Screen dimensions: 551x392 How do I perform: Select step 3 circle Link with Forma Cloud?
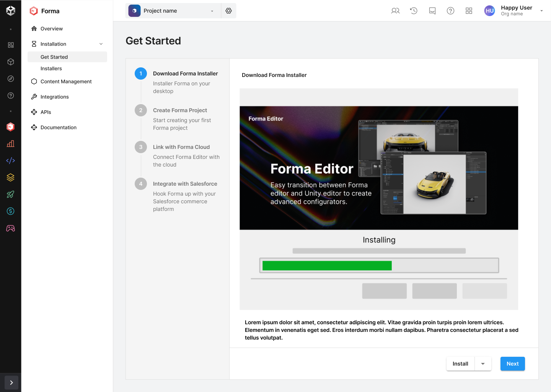point(141,147)
